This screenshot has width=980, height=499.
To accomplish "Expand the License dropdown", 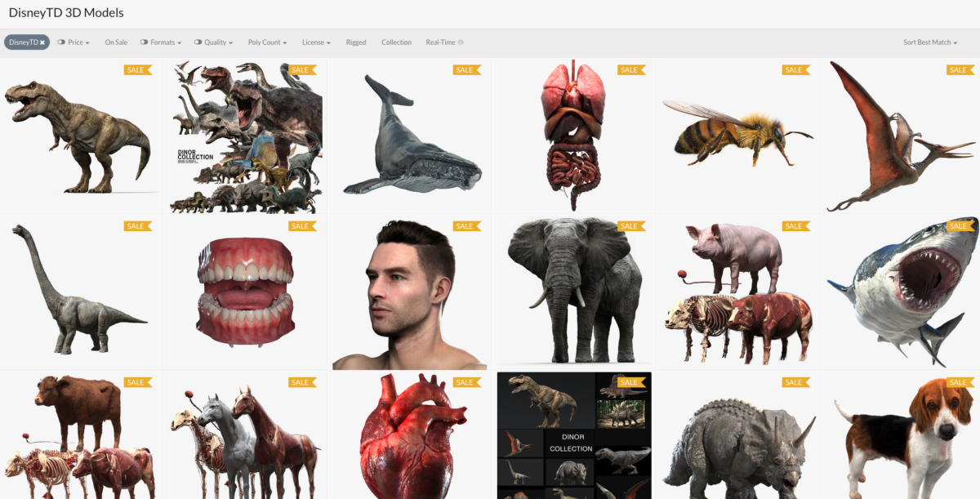I will tap(316, 42).
